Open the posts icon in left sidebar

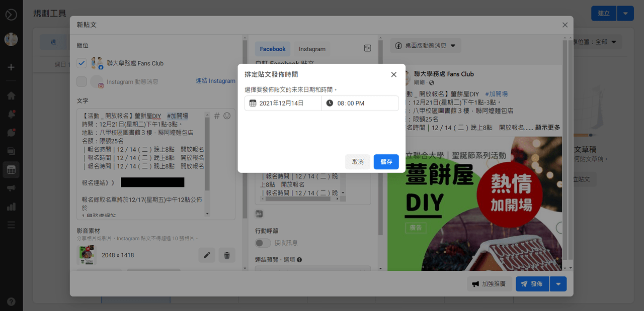pyautogui.click(x=11, y=151)
